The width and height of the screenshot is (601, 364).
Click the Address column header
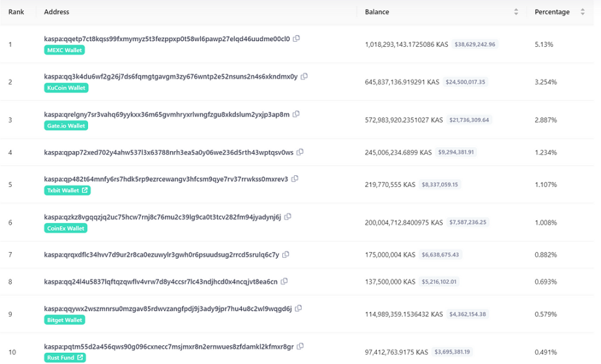[x=56, y=12]
